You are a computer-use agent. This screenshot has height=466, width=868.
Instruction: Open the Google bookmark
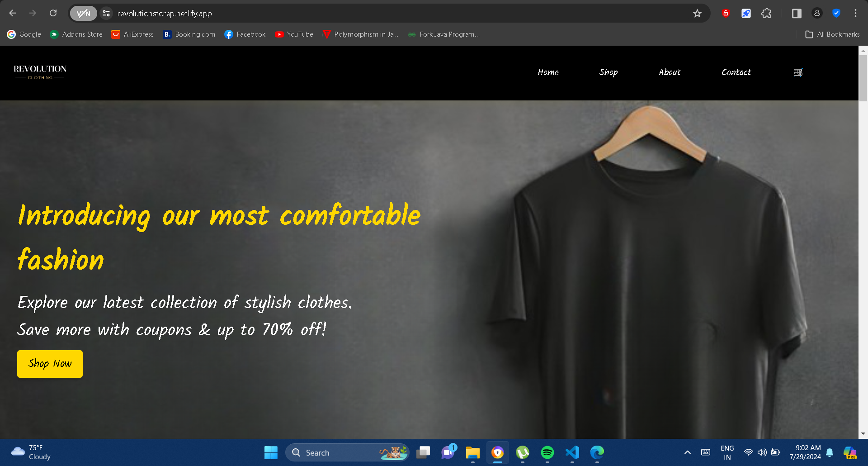coord(24,34)
